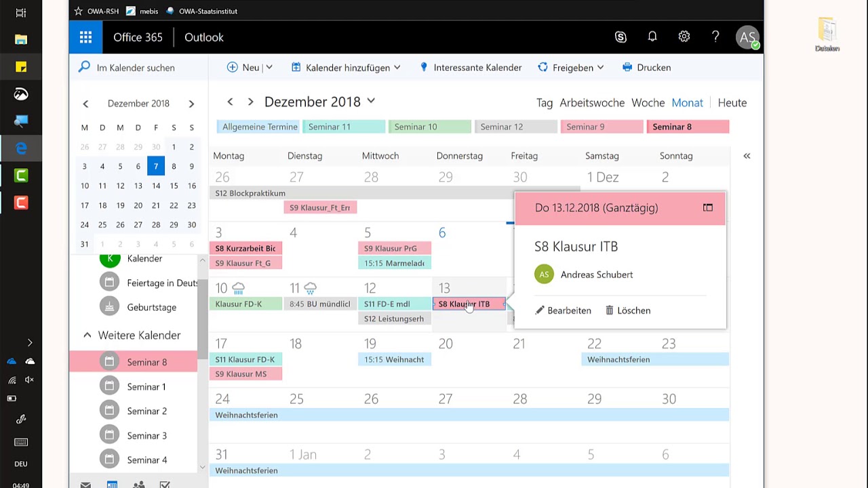Switch to Mail at bottom navigation
The height and width of the screenshot is (488, 868).
click(x=85, y=485)
